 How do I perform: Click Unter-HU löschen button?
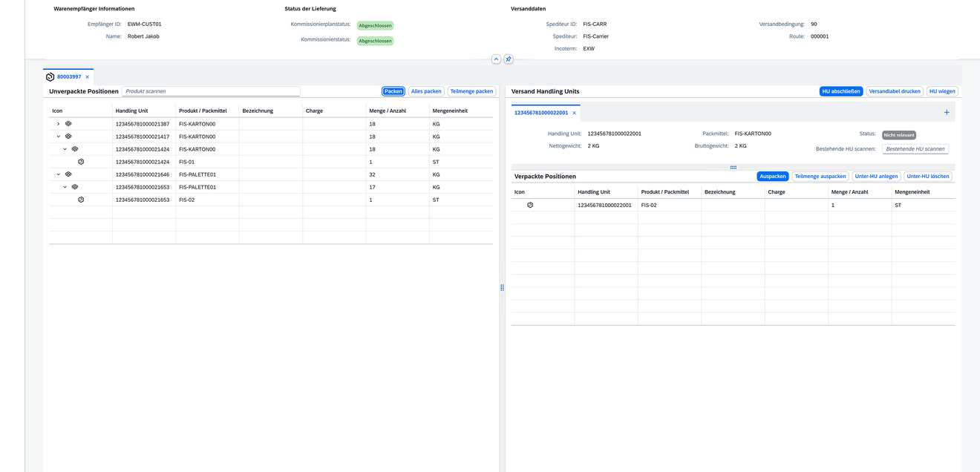coord(928,177)
